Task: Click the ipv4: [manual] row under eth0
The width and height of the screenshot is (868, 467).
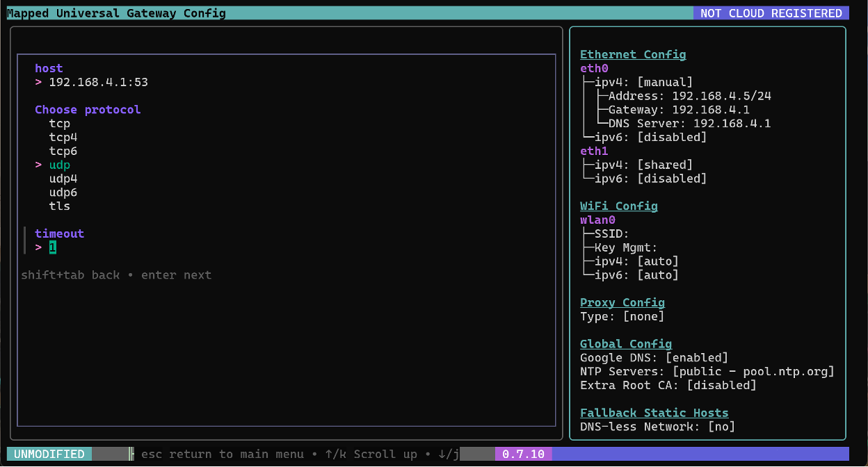Action: click(643, 83)
